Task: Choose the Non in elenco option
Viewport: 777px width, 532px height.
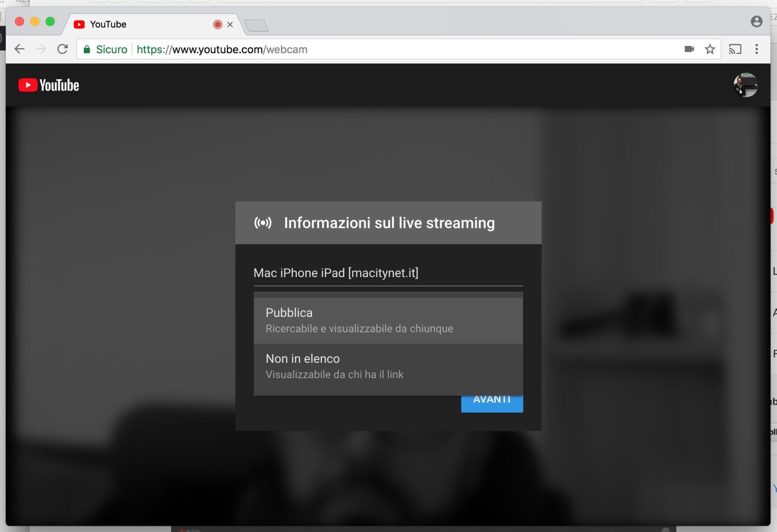Action: 388,367
